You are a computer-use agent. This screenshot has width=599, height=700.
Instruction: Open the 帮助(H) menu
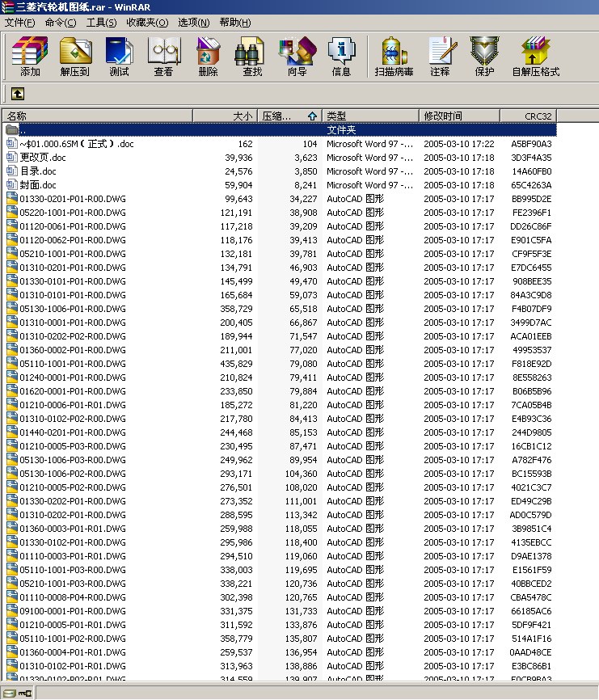235,23
